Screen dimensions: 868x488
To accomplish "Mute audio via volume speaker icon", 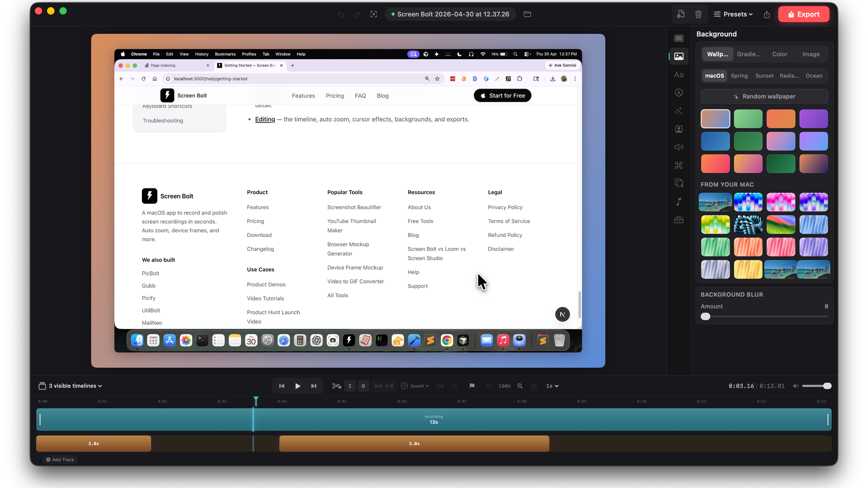I will (x=796, y=386).
